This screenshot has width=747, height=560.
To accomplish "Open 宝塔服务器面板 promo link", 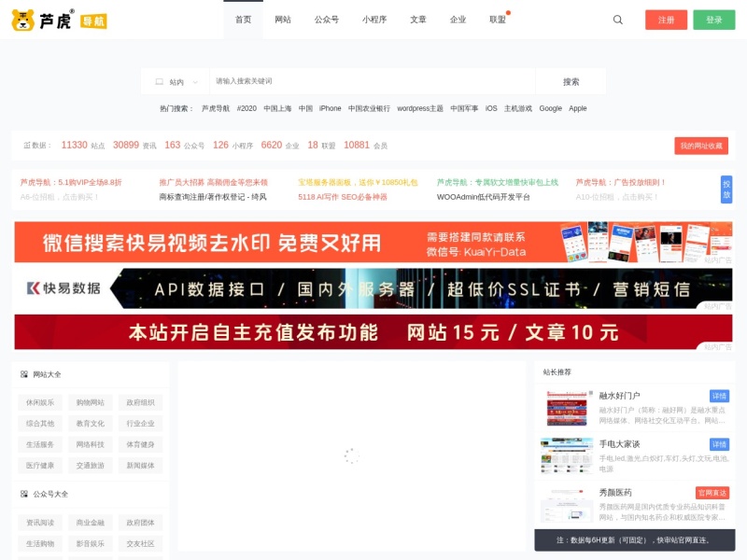I will point(358,182).
